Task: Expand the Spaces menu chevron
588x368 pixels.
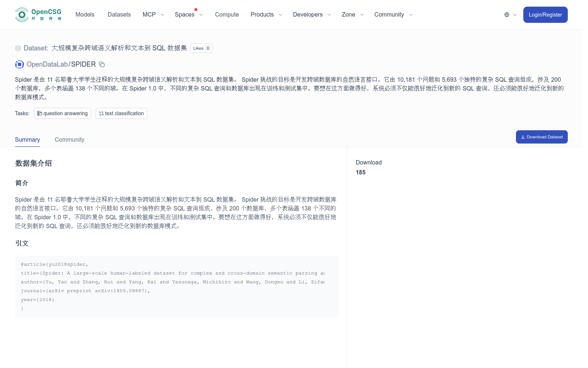Action: point(201,15)
